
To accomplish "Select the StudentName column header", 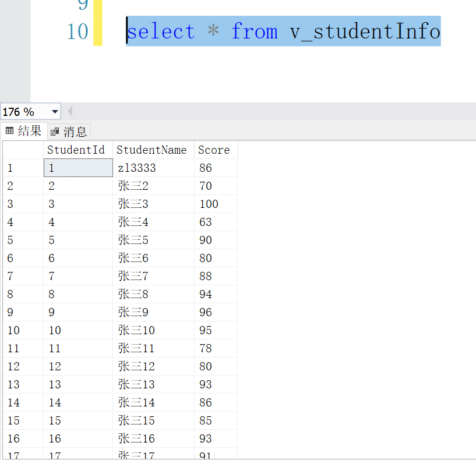I will tap(153, 150).
